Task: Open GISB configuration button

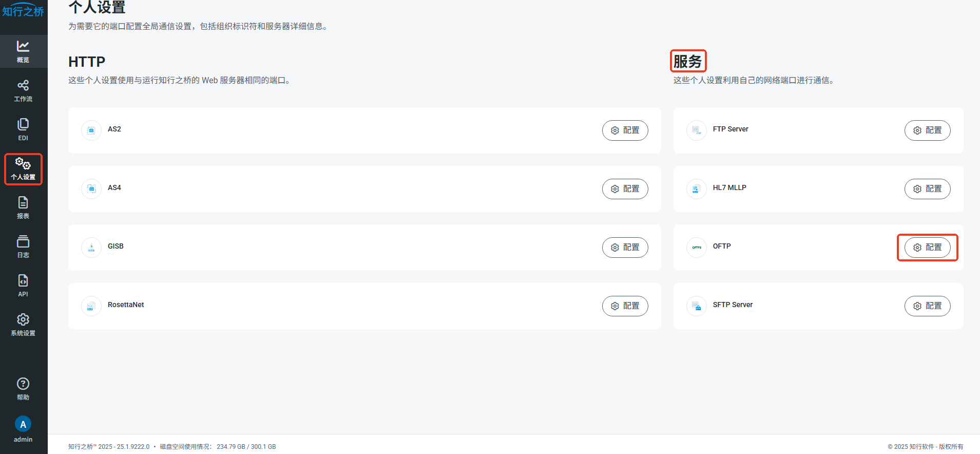Action: tap(625, 248)
